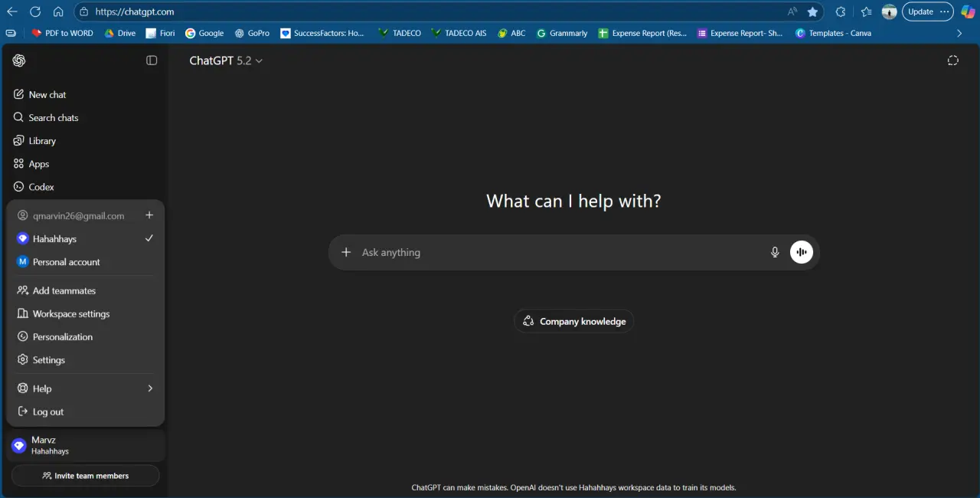Favorite this page with star icon
This screenshot has width=980, height=498.
(x=812, y=11)
